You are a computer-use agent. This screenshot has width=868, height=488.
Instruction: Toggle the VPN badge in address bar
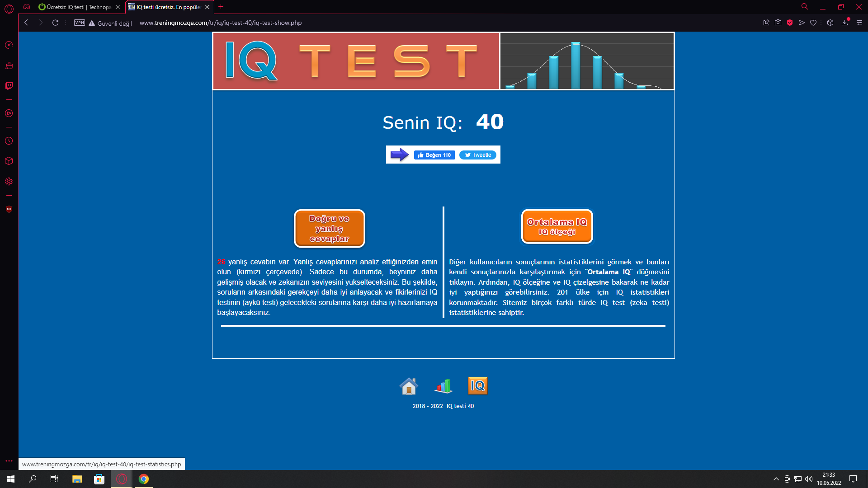click(x=80, y=23)
